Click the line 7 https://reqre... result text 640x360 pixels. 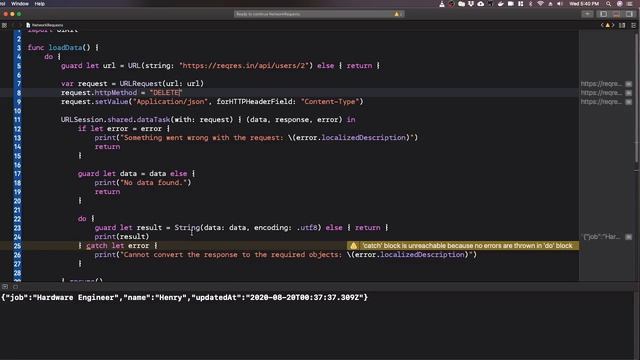601,84
